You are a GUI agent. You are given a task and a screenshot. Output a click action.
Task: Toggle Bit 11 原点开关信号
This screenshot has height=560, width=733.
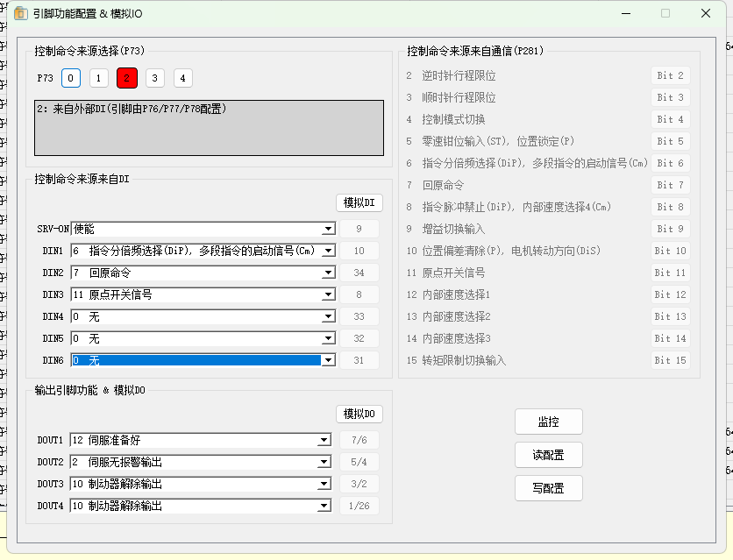click(671, 273)
